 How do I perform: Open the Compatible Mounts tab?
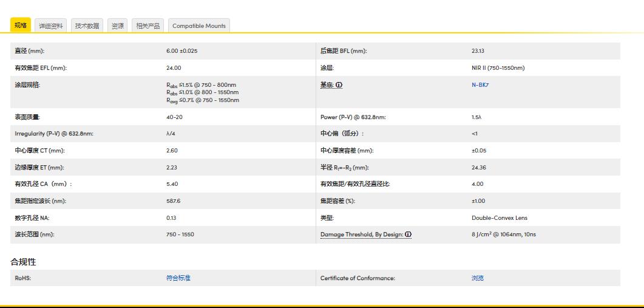(x=198, y=26)
